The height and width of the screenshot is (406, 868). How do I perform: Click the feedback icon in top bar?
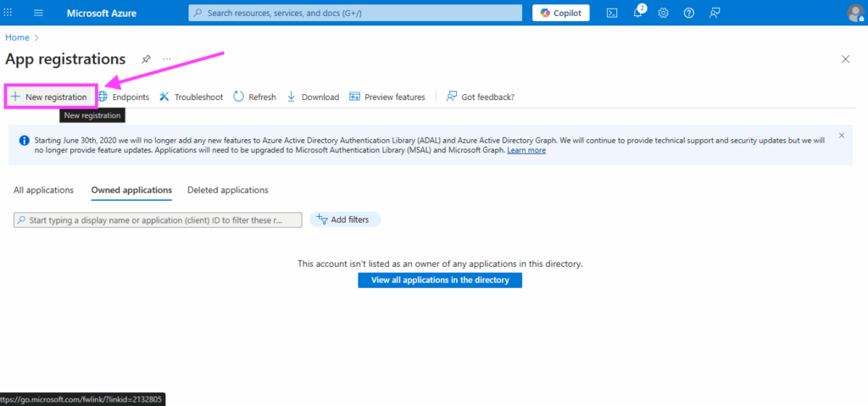tap(715, 13)
